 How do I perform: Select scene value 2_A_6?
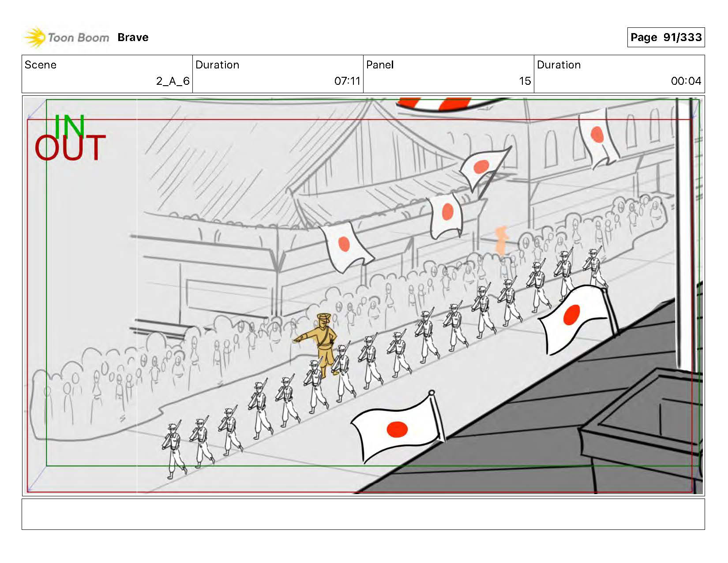pyautogui.click(x=173, y=81)
